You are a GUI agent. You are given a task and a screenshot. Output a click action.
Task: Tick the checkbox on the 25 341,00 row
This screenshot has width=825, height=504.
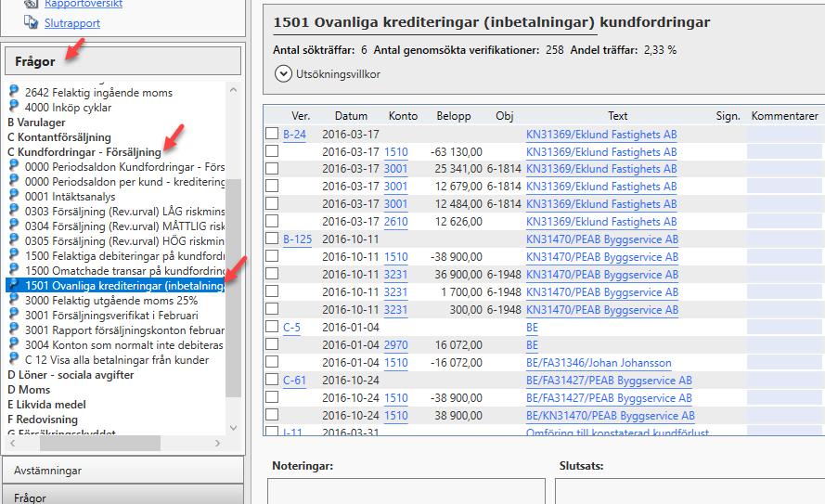[x=272, y=168]
